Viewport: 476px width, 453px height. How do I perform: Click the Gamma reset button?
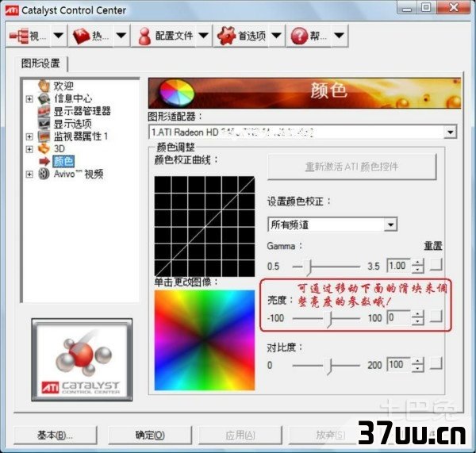(436, 264)
